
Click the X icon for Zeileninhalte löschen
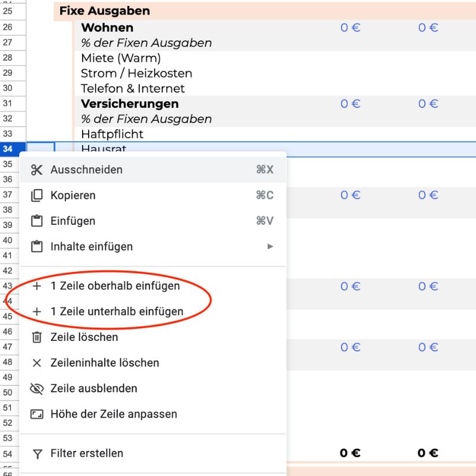[37, 363]
